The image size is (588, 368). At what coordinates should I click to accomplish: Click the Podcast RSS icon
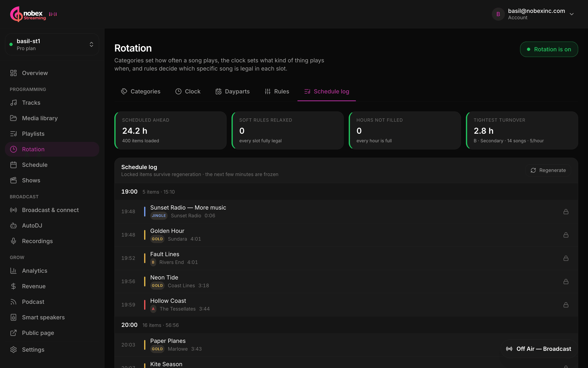(13, 302)
